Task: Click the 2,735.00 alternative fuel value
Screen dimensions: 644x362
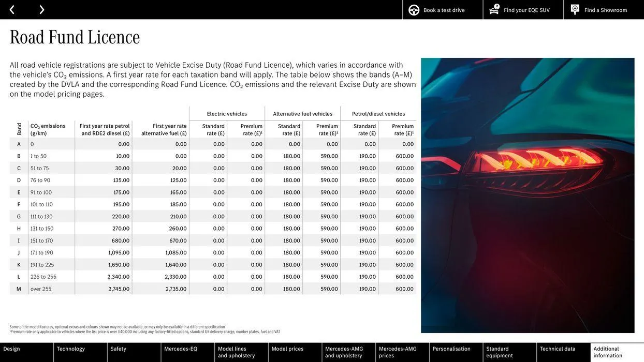Action: click(176, 289)
